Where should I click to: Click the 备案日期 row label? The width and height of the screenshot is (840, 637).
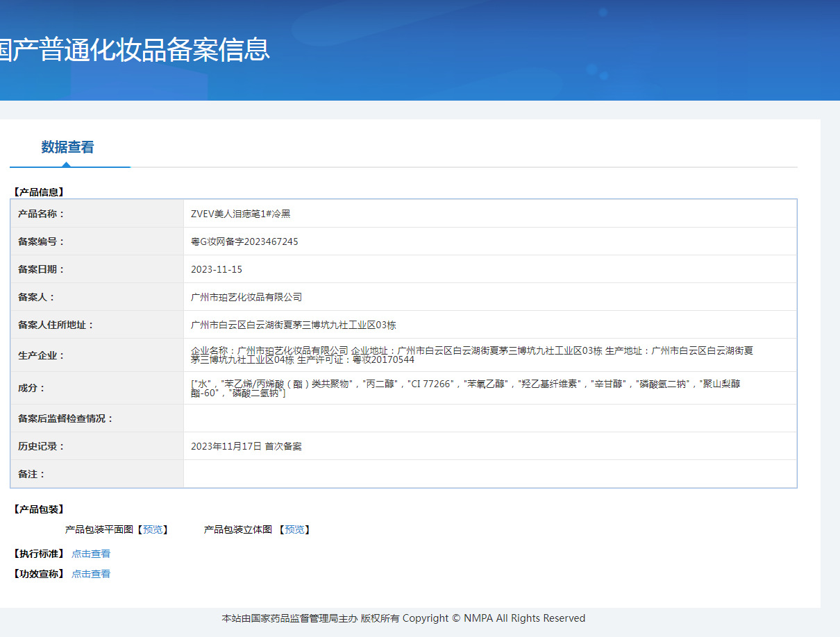click(x=41, y=269)
